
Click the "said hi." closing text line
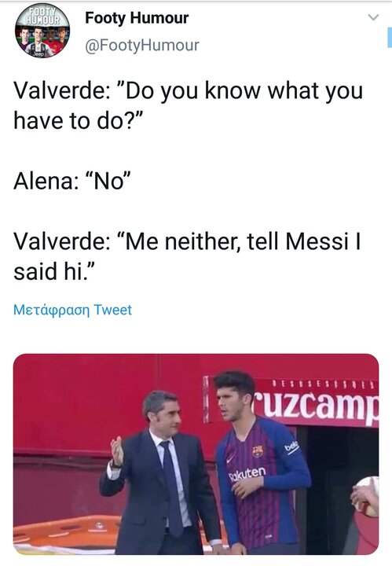coord(54,271)
